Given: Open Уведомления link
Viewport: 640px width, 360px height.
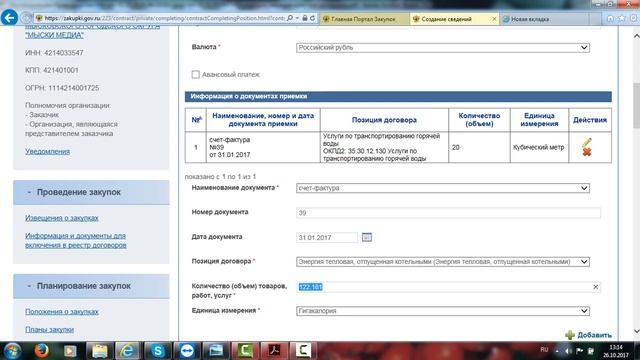Looking at the screenshot, I should (x=47, y=151).
